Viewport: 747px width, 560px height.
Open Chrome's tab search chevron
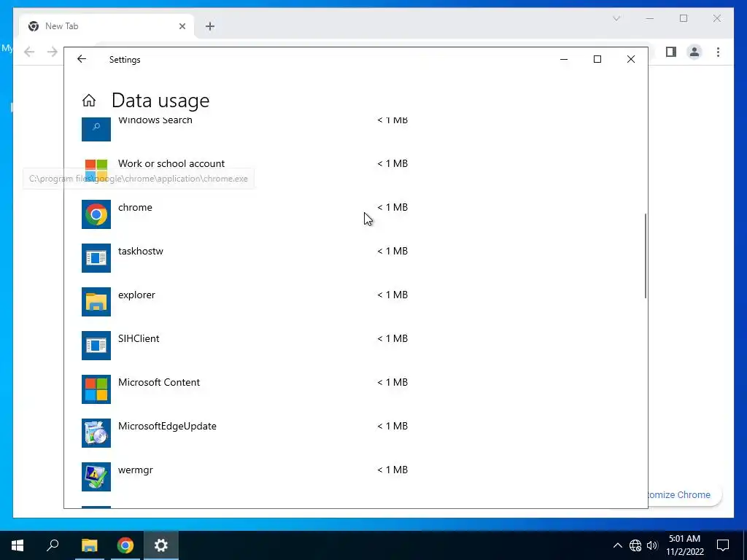pos(616,18)
